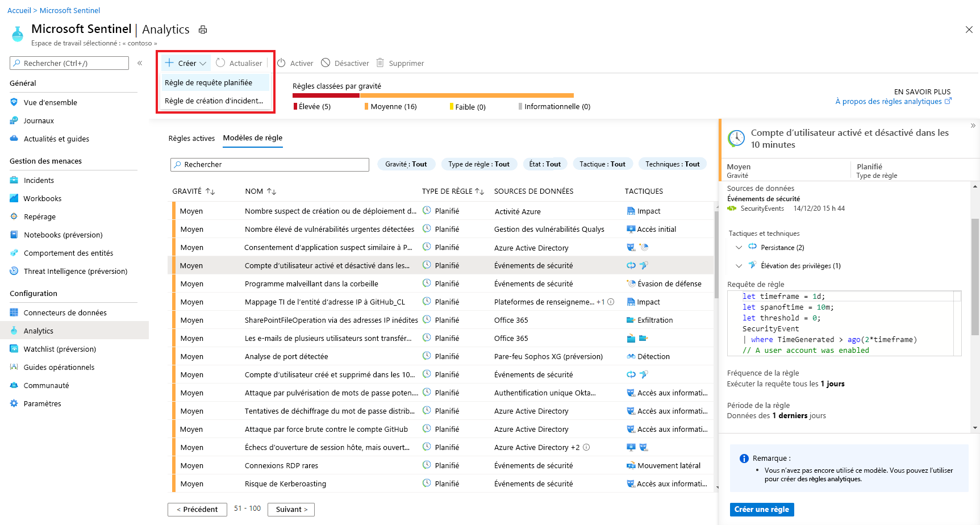Select Analytics in the sidebar
Viewport: 980px width, 525px height.
pos(74,331)
